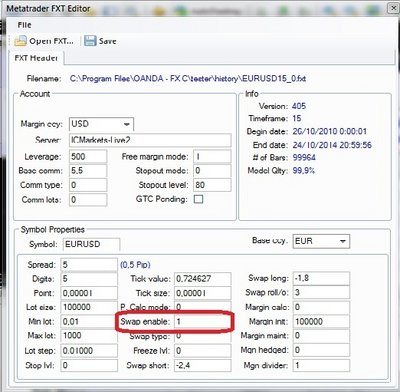Screen dimensions: 400x392
Task: Click the Leverage input field
Action: point(88,157)
